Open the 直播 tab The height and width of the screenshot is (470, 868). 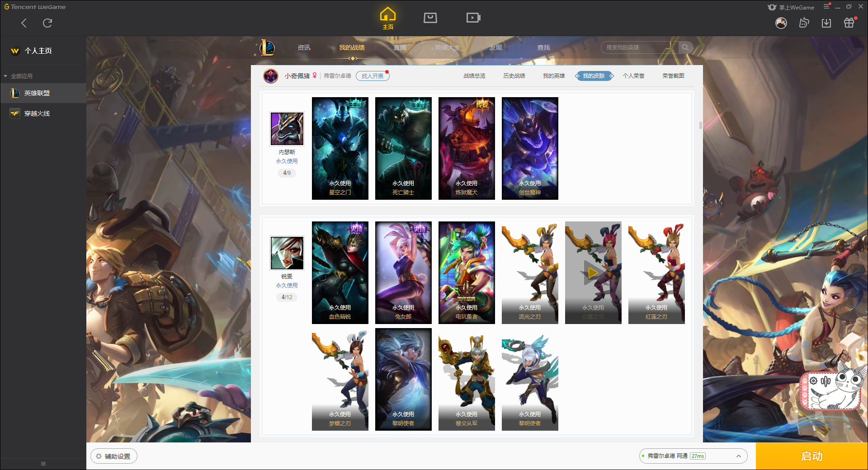click(x=400, y=47)
